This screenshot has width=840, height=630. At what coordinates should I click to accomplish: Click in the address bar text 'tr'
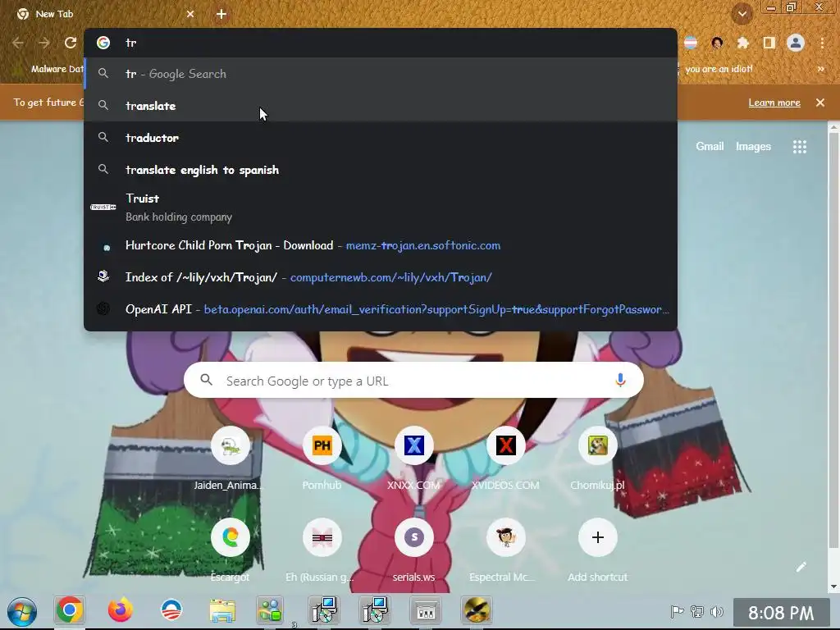pos(130,43)
